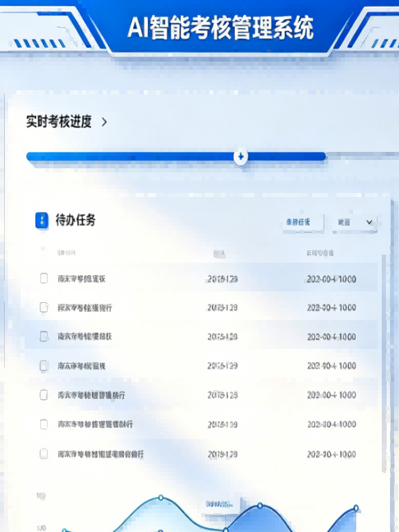Click the seventh task row's time cell
Image resolution: width=399 pixels, height=532 pixels.
click(x=332, y=454)
